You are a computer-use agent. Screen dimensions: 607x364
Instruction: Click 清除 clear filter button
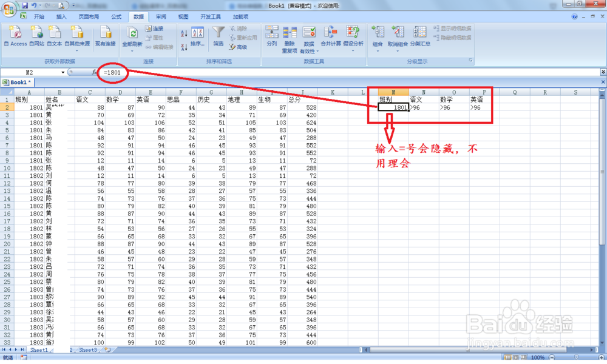238,29
